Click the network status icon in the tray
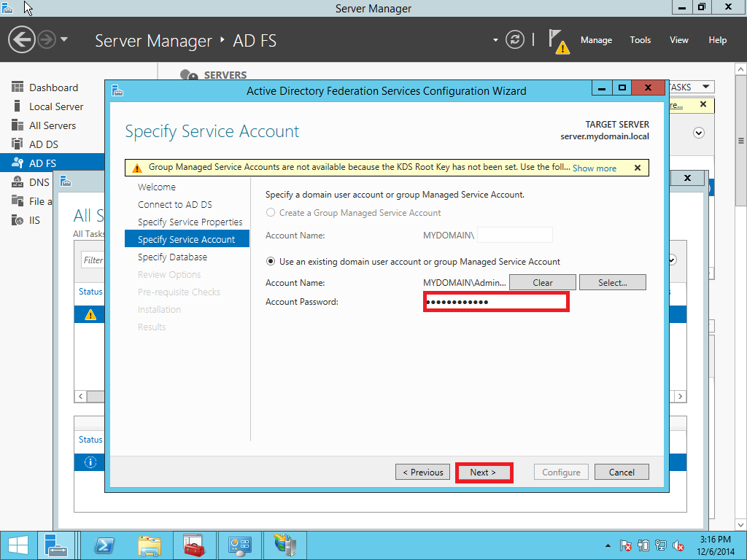747x560 pixels. [659, 545]
